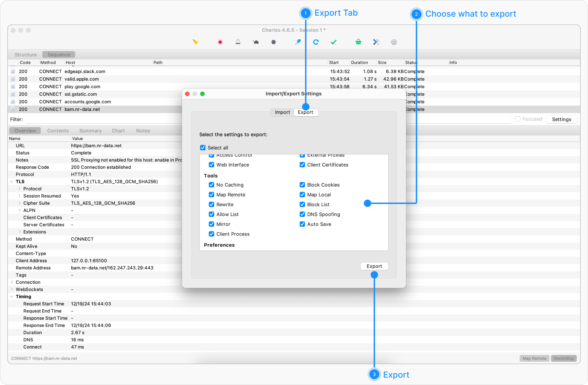Expand the Cipher Suite row
Image resolution: width=588 pixels, height=385 pixels.
[19, 203]
